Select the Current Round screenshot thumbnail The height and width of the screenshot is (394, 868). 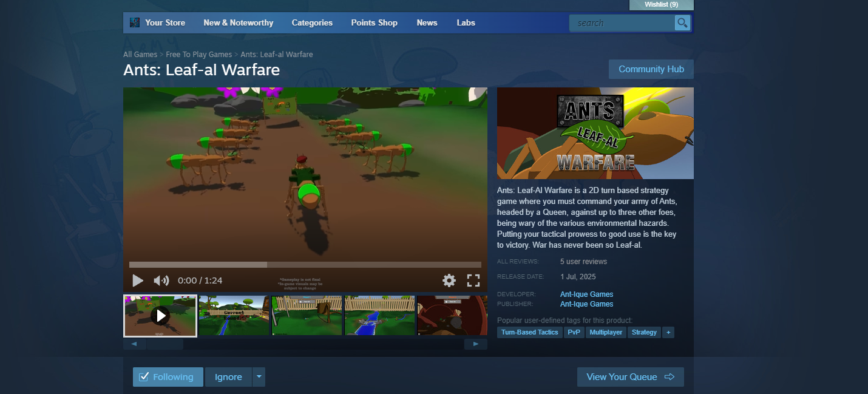click(234, 316)
